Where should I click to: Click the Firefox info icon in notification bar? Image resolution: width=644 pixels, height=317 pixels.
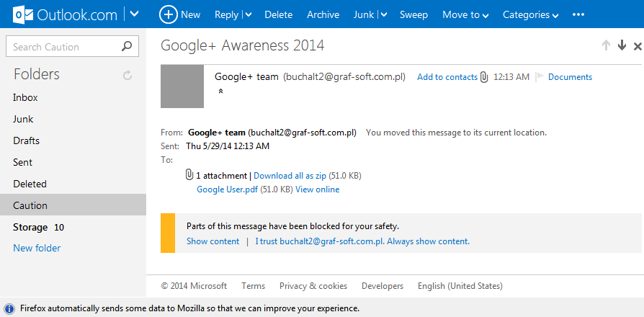coord(9,308)
